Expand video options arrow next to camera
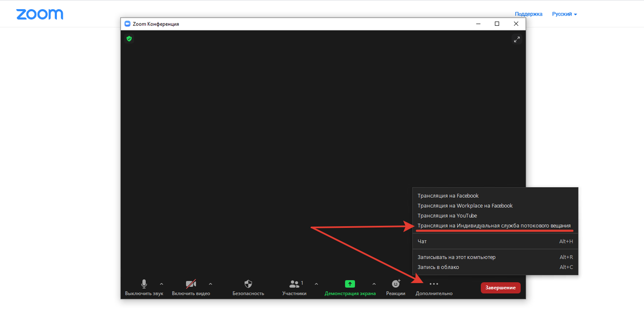644x320 pixels. tap(210, 284)
